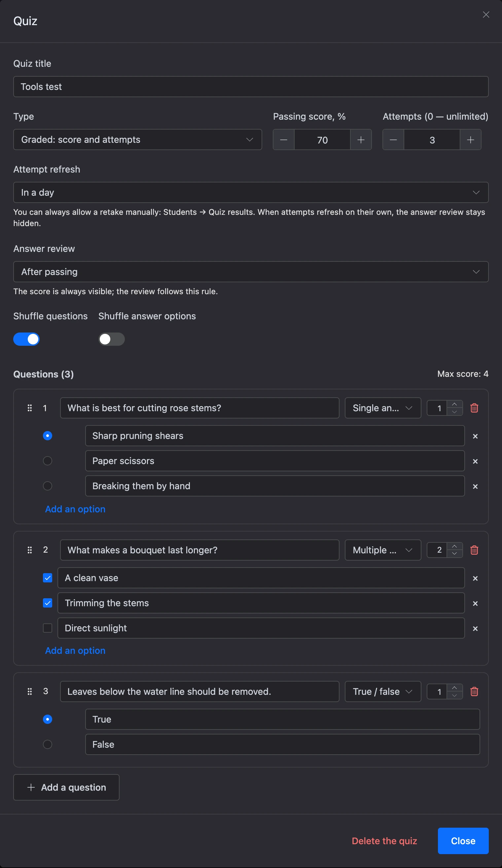502x868 pixels.
Task: Increase attempts with the plus button
Action: click(x=470, y=139)
